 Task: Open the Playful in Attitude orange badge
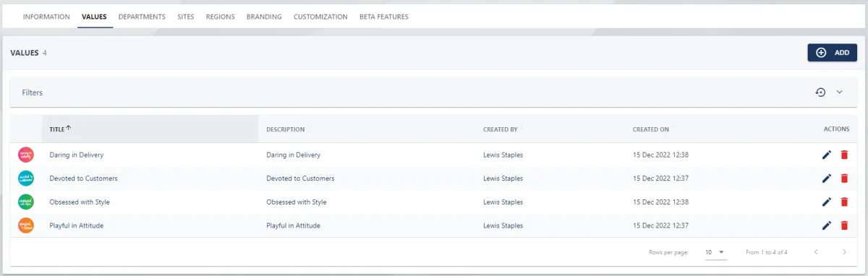click(26, 225)
